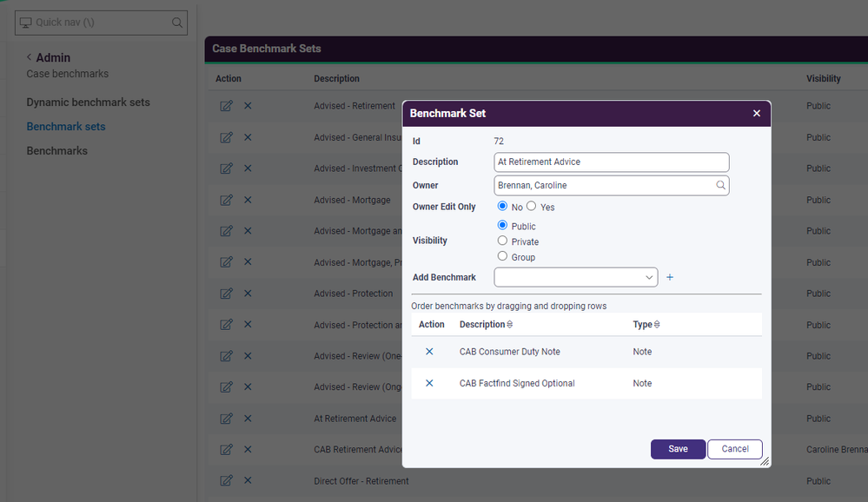Click the CAB Consumer Duty Note text
Image resolution: width=868 pixels, height=502 pixels.
[510, 352]
